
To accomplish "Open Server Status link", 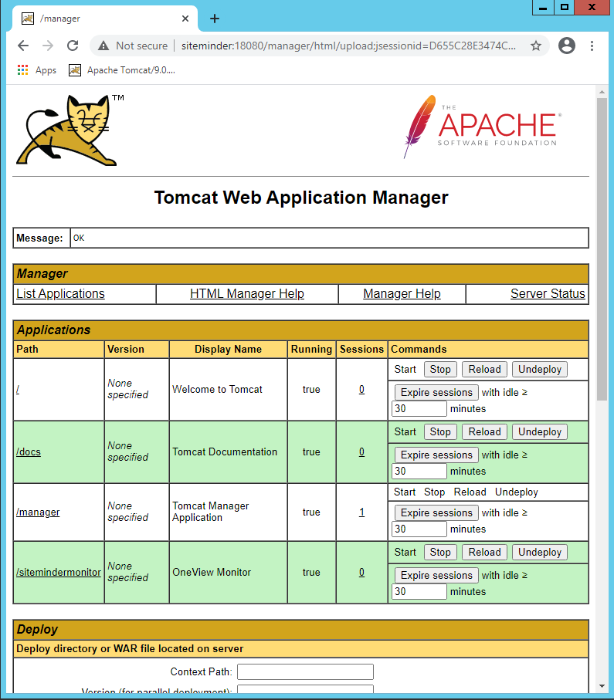I will 548,294.
